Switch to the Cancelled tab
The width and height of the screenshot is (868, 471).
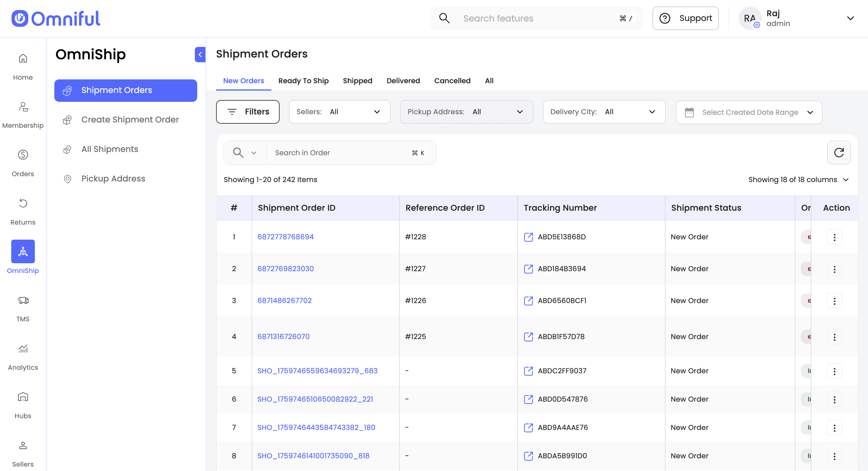click(x=452, y=81)
